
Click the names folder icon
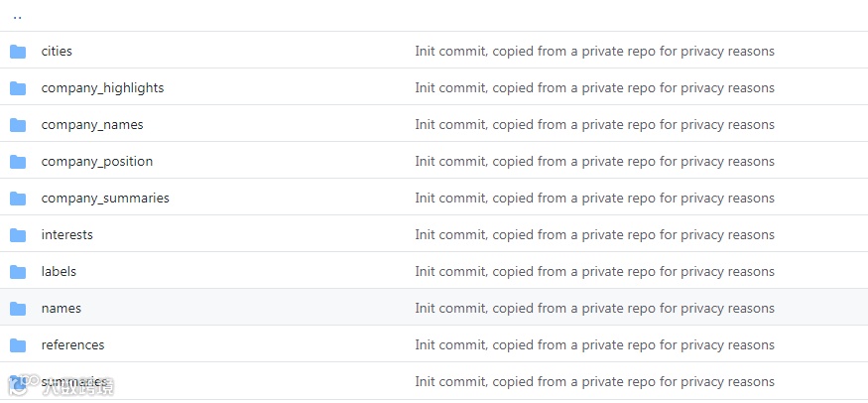point(18,309)
